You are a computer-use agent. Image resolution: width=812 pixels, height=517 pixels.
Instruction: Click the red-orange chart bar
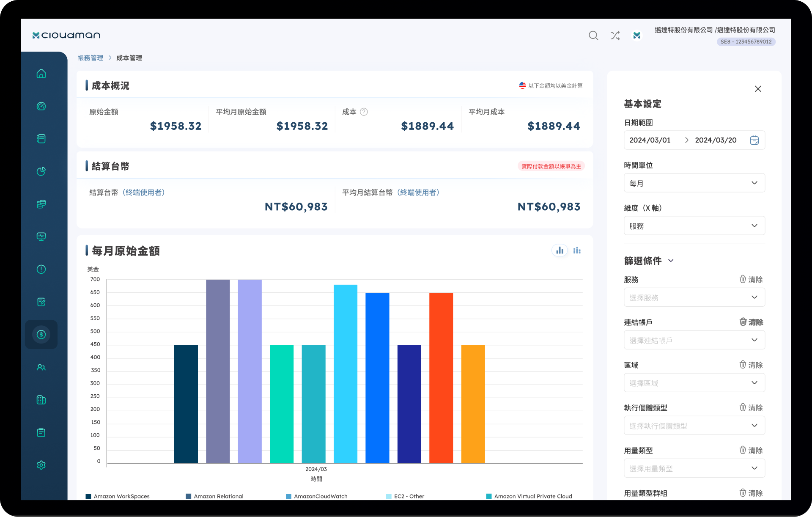point(441,378)
